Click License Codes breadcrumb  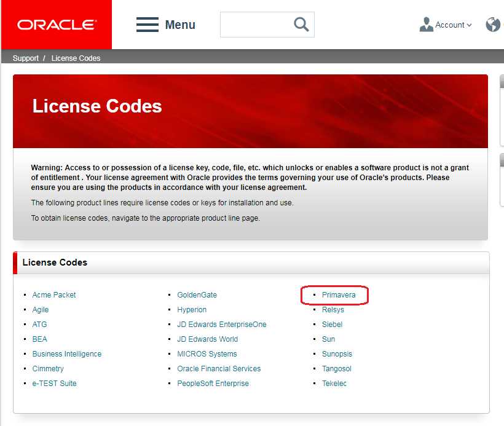coord(76,58)
